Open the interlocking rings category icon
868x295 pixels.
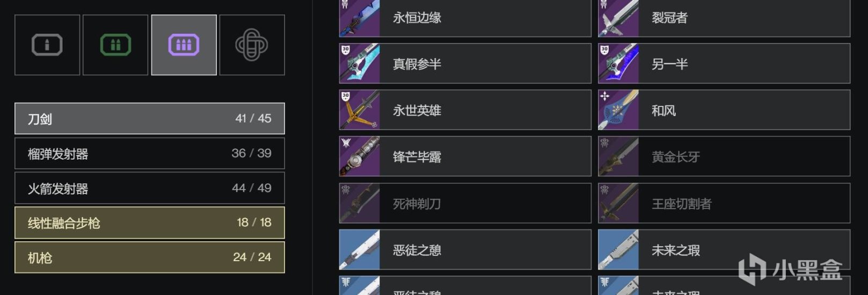[x=252, y=45]
